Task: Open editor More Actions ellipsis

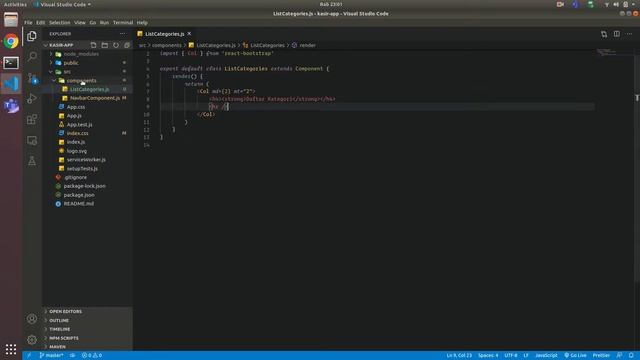Action: coord(629,34)
